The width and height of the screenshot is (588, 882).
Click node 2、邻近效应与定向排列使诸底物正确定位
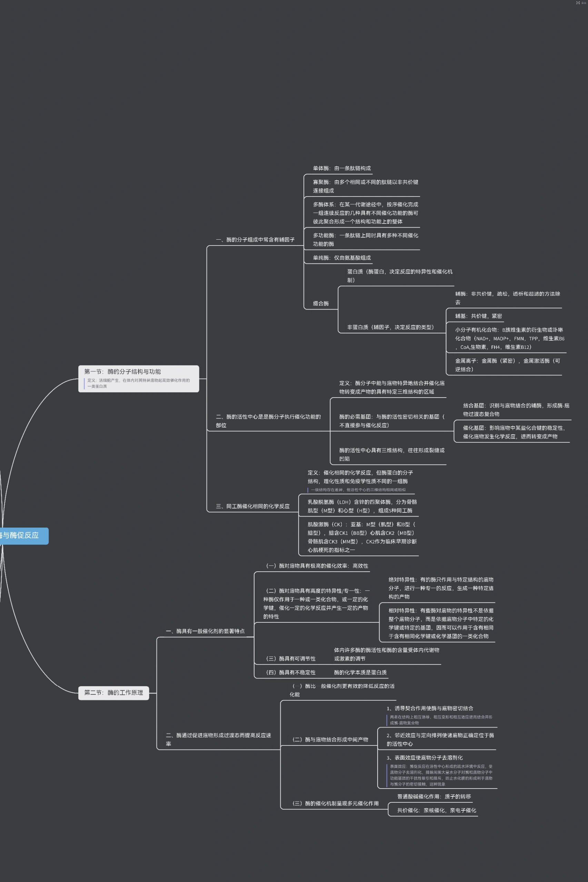(440, 740)
